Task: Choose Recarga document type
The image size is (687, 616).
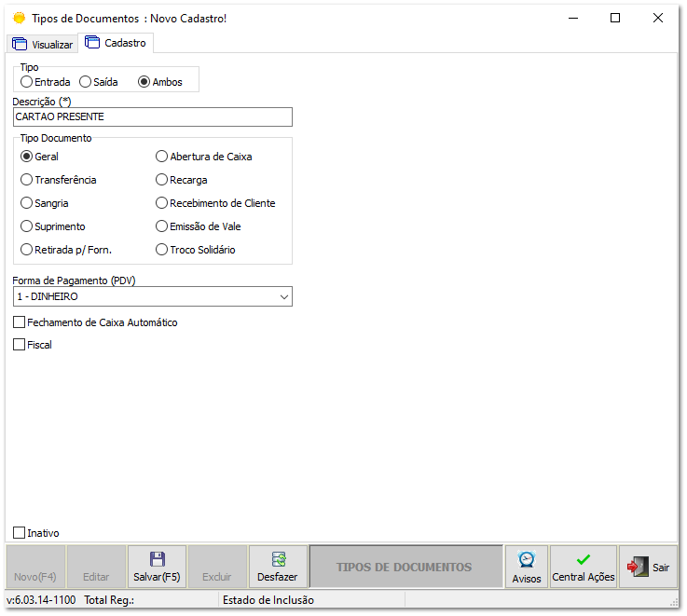Action: [x=161, y=179]
